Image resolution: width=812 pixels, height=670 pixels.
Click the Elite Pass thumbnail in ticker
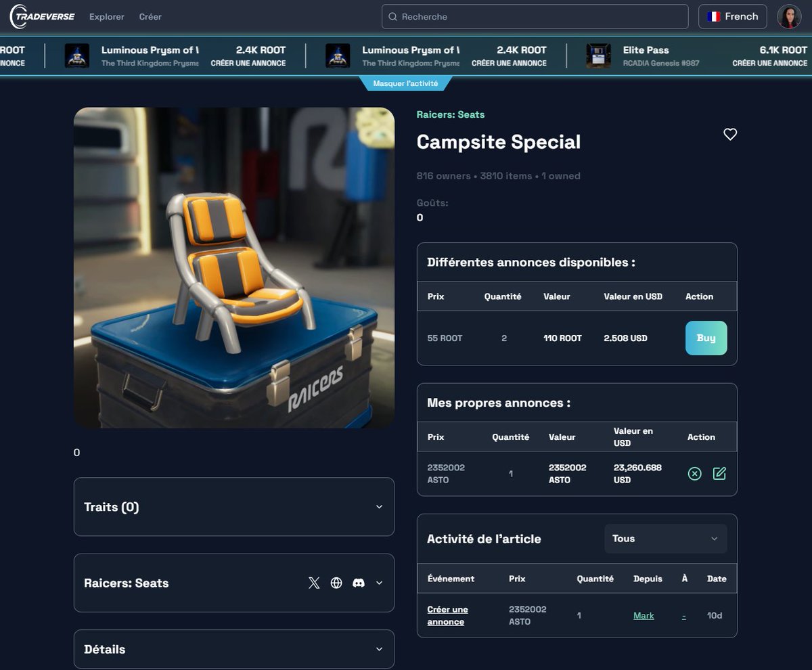(x=598, y=56)
